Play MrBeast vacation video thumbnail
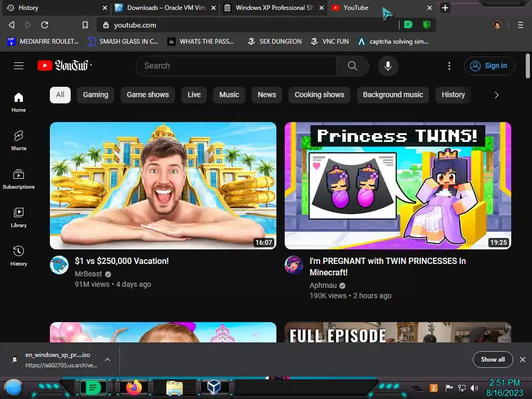 pos(163,185)
